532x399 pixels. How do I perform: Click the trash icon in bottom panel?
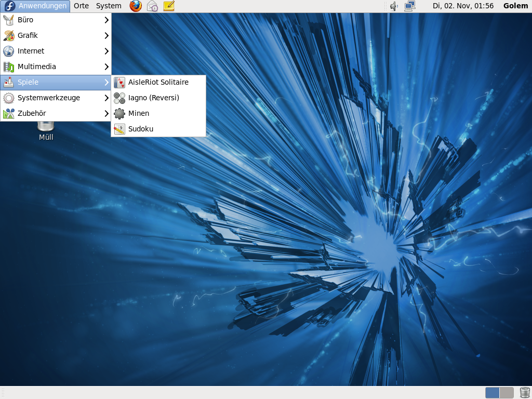[524, 392]
